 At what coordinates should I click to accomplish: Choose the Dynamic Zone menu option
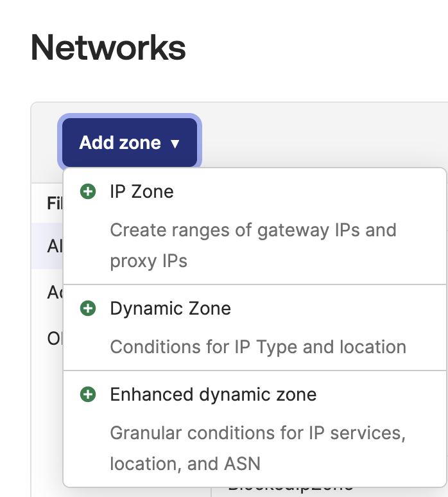click(x=170, y=308)
